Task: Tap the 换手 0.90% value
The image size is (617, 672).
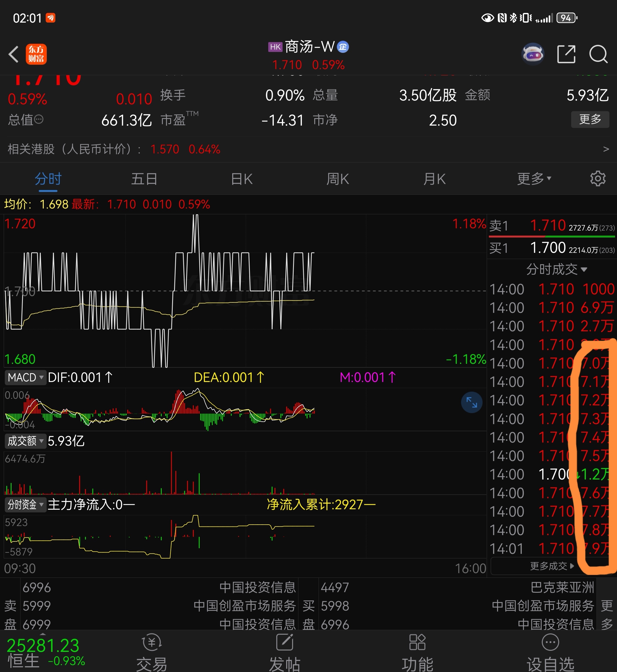Action: [x=285, y=95]
